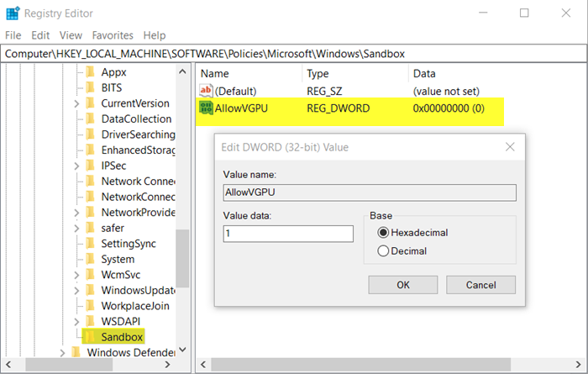Viewport: 588px width, 374px height.
Task: Click the tree pane scroll down arrow
Action: tap(182, 350)
